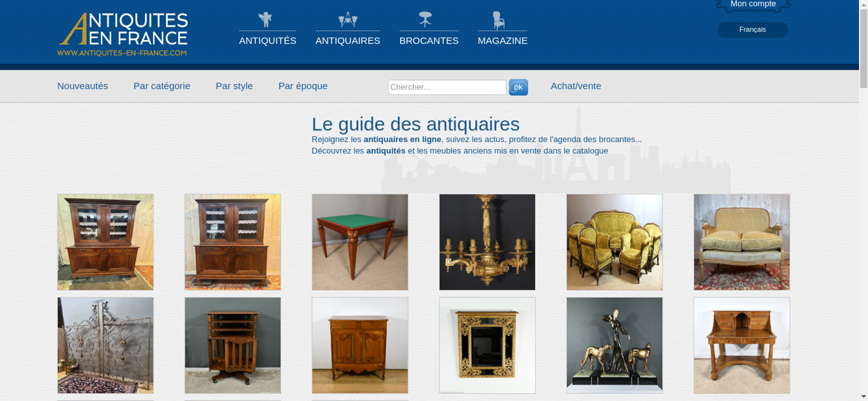The image size is (868, 401).
Task: Open the Par catégorie menu
Action: [x=162, y=86]
